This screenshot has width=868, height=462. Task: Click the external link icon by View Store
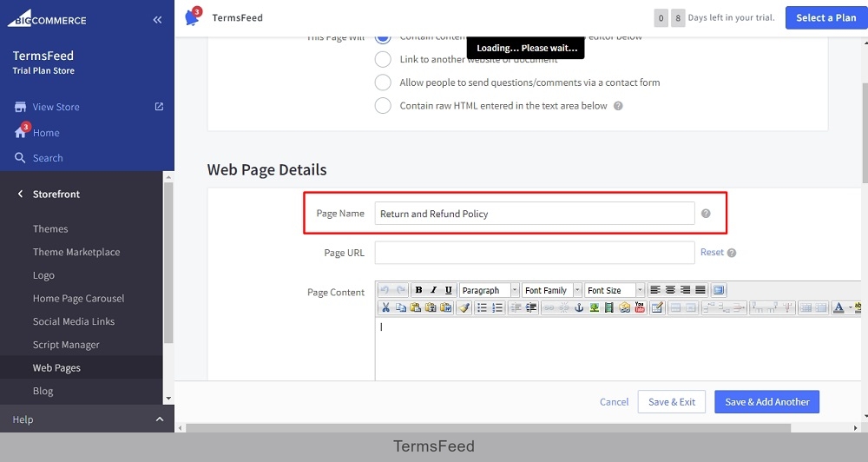pyautogui.click(x=159, y=106)
